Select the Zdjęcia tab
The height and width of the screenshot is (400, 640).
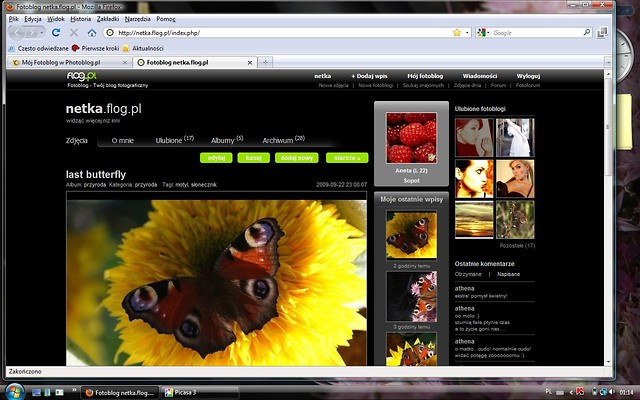click(77, 140)
